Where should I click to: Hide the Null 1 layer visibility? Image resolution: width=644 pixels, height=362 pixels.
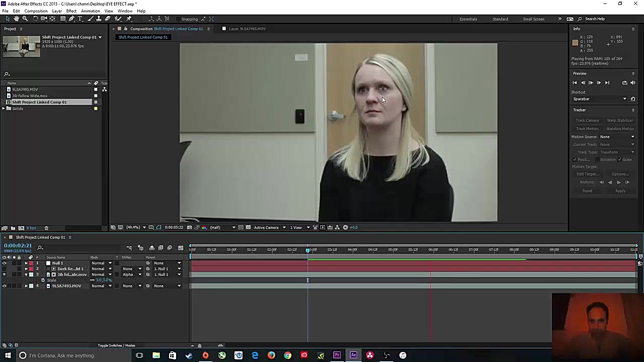pos(4,263)
